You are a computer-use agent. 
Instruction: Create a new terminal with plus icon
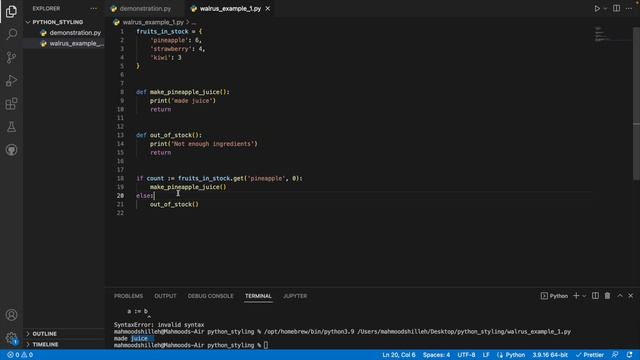pos(576,296)
